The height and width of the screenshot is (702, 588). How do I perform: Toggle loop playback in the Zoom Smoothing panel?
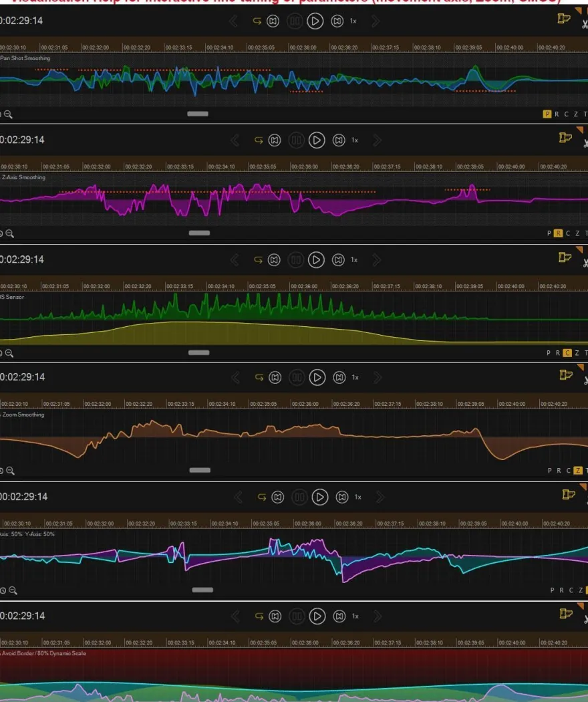[259, 378]
